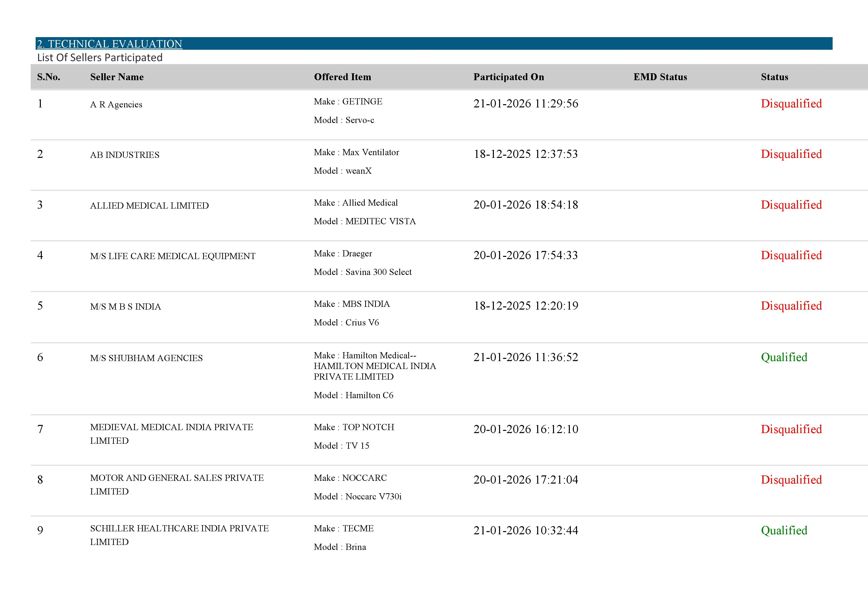The width and height of the screenshot is (868, 614).
Task: Click the 'Make : NOCCARC' text
Action: 350,478
